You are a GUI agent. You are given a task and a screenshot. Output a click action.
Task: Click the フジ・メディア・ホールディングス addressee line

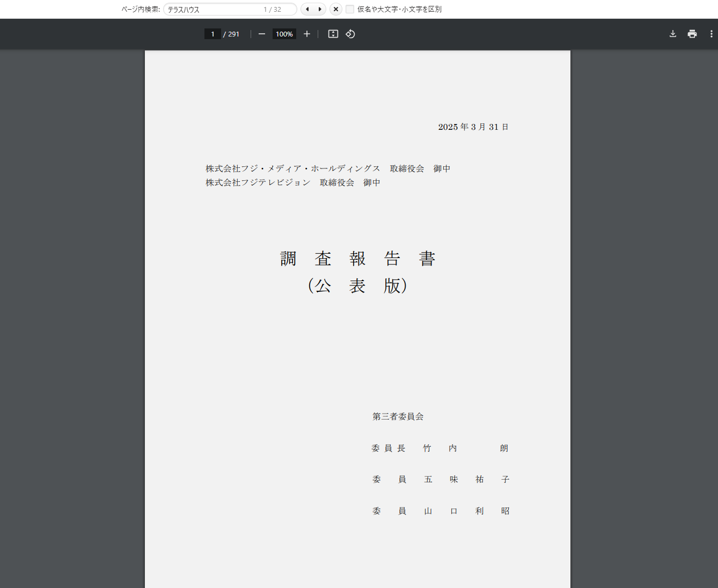(x=328, y=168)
